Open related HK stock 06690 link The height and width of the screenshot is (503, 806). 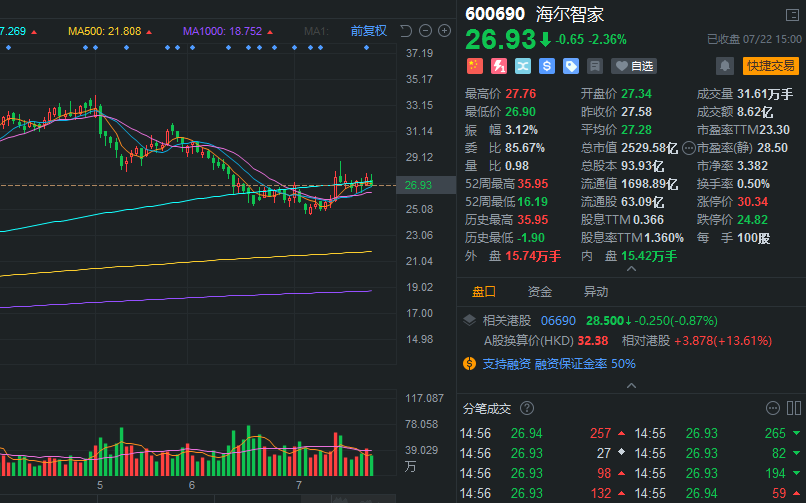(x=558, y=321)
